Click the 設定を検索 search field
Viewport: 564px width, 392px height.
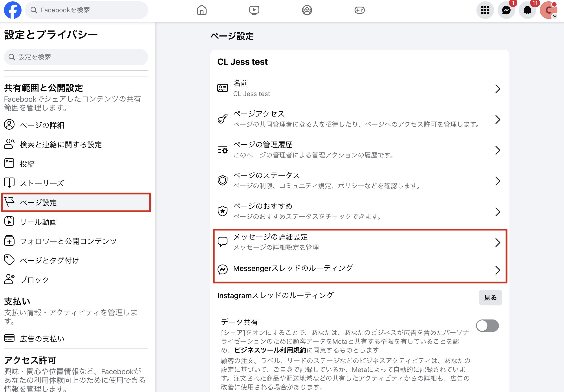pyautogui.click(x=76, y=57)
